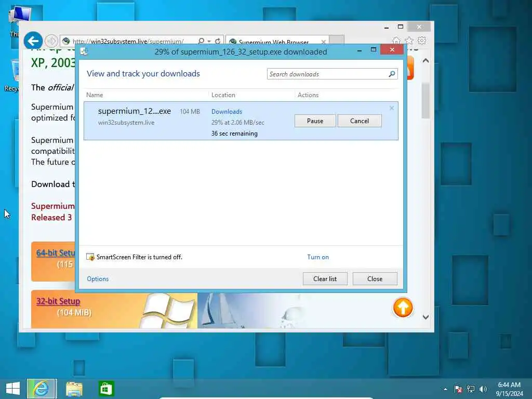This screenshot has width=532, height=399.
Task: Expand the address bar autocomplete dropdown
Action: coord(209,42)
